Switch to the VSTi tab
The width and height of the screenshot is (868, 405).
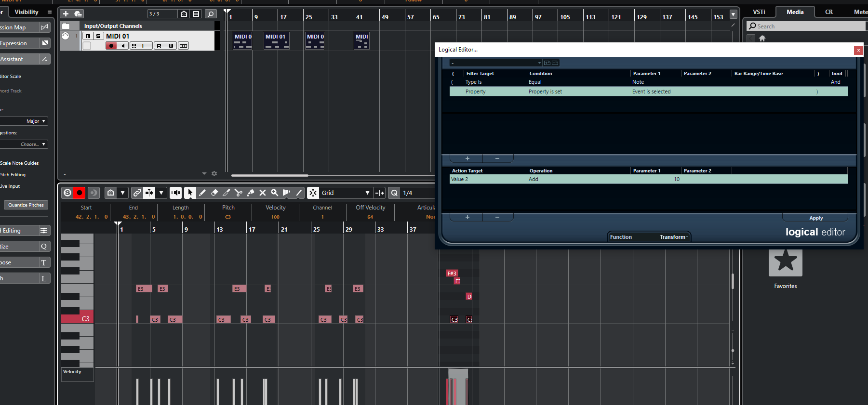(759, 12)
